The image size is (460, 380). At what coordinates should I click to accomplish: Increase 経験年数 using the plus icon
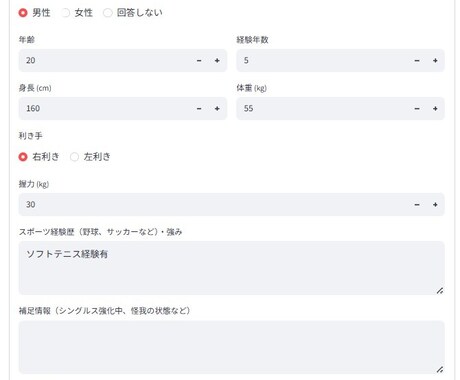click(x=435, y=61)
